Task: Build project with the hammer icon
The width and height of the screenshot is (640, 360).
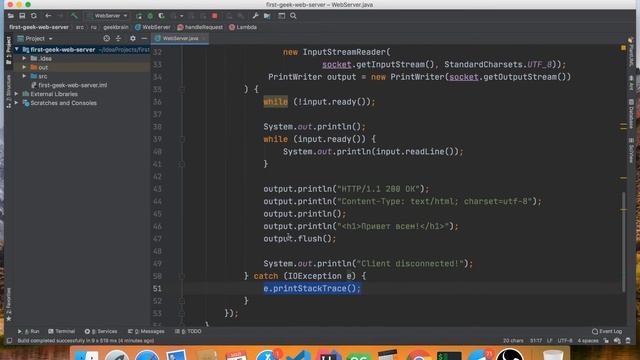Action: click(x=74, y=16)
